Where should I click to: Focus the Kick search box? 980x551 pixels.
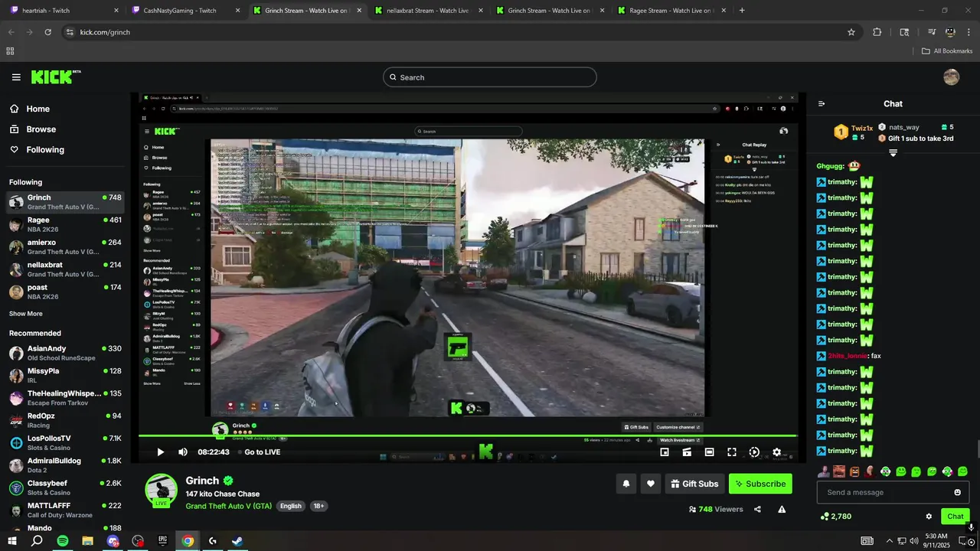(490, 77)
